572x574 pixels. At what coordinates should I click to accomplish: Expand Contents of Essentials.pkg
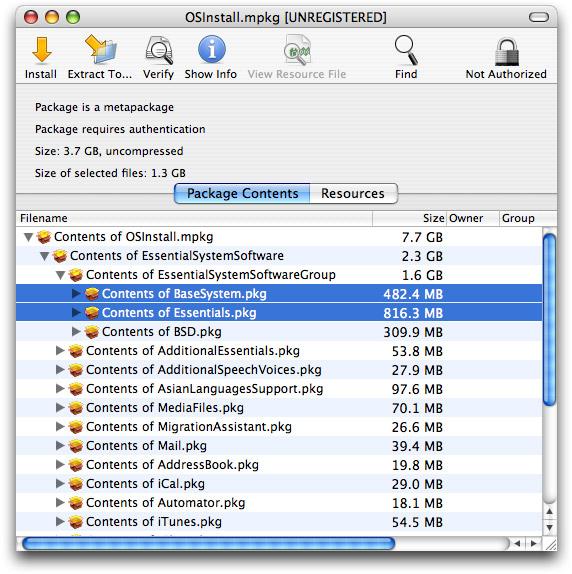(76, 313)
